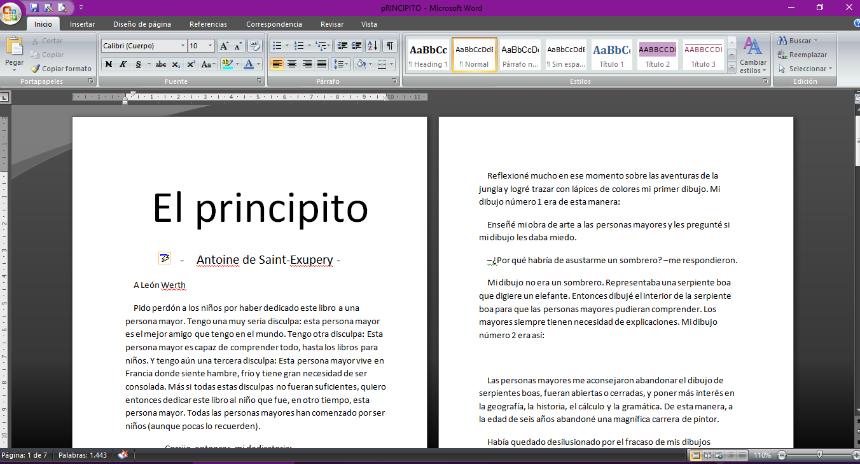Clear formatting with the eraser icon
This screenshot has width=860, height=464.
(x=255, y=46)
